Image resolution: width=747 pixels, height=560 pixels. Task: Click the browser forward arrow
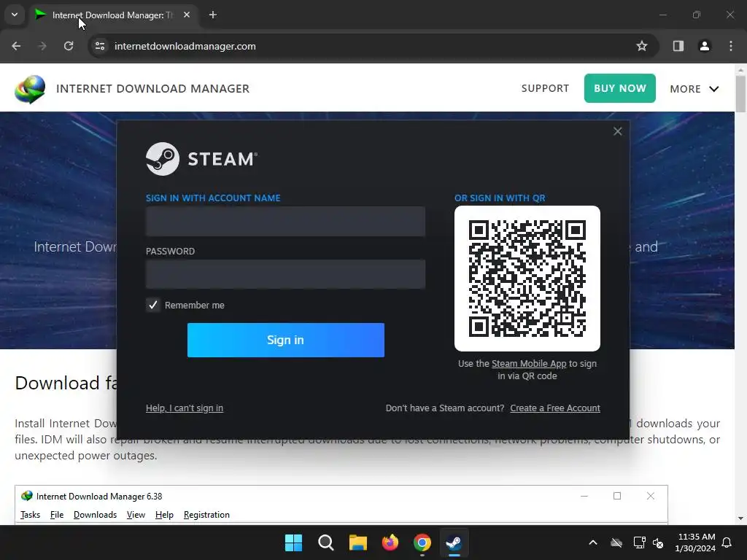(42, 46)
